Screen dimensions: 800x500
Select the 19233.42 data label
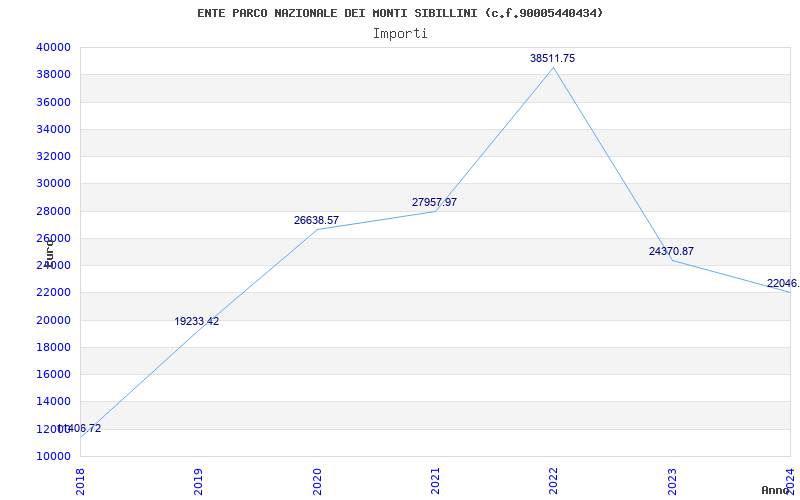coord(197,321)
